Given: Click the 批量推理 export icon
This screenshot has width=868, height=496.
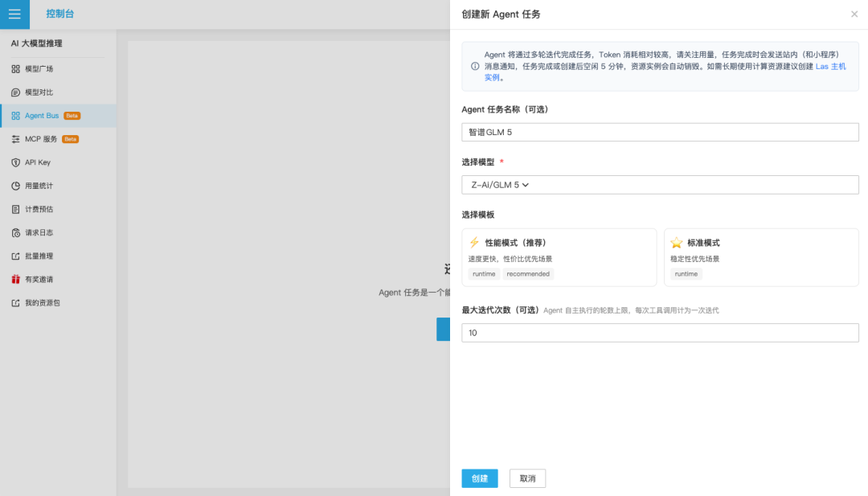Looking at the screenshot, I should pos(15,256).
